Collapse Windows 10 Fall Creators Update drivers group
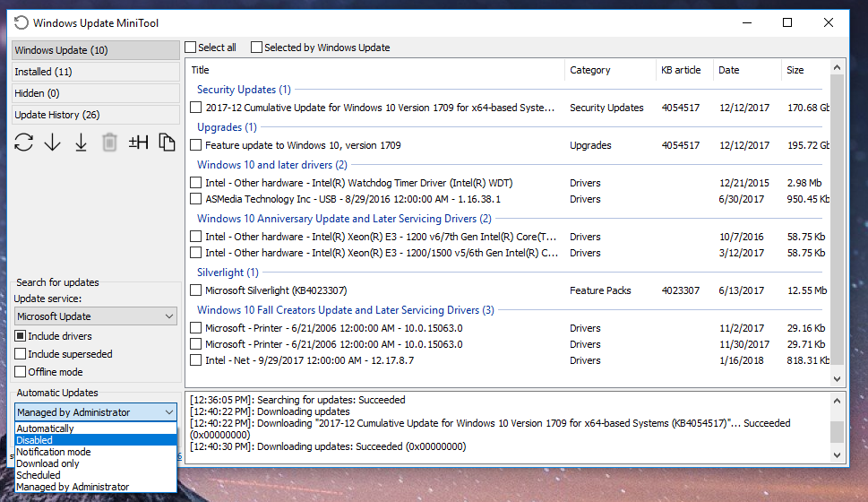The height and width of the screenshot is (502, 868). coord(346,310)
